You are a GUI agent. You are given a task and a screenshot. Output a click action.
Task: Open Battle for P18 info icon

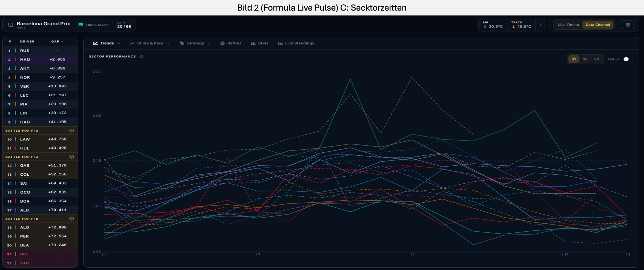coord(72,219)
